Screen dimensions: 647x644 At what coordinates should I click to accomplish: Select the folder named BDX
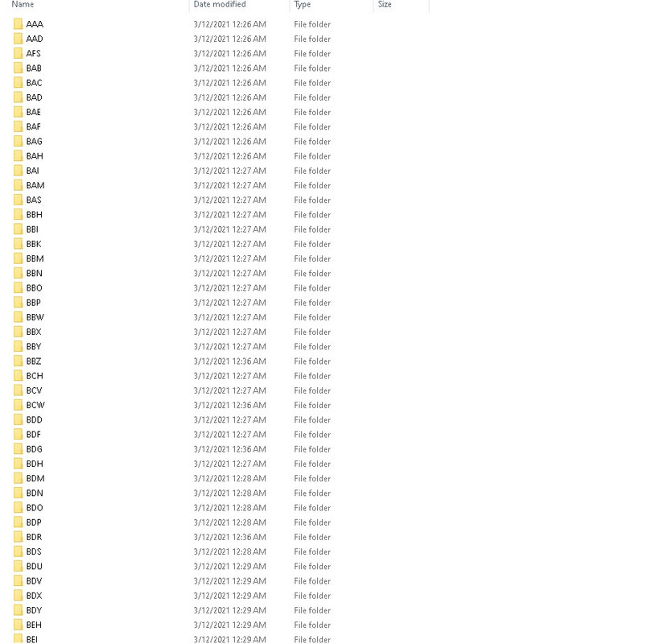coord(35,596)
